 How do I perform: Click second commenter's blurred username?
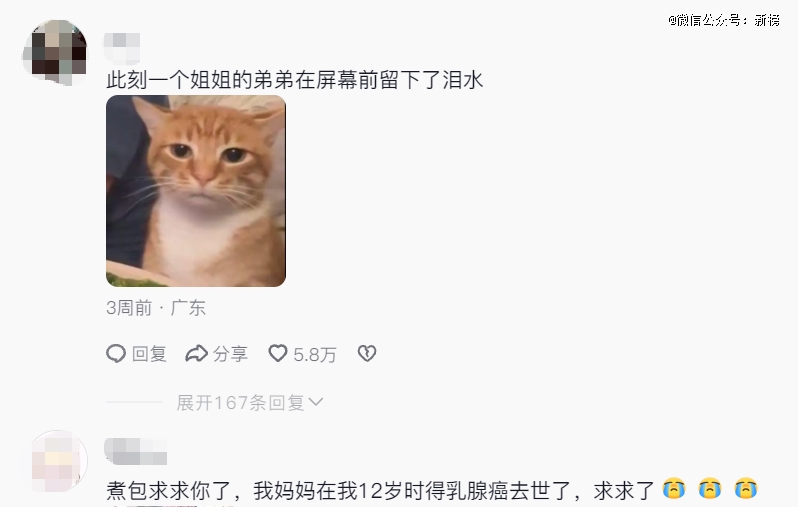coord(136,452)
